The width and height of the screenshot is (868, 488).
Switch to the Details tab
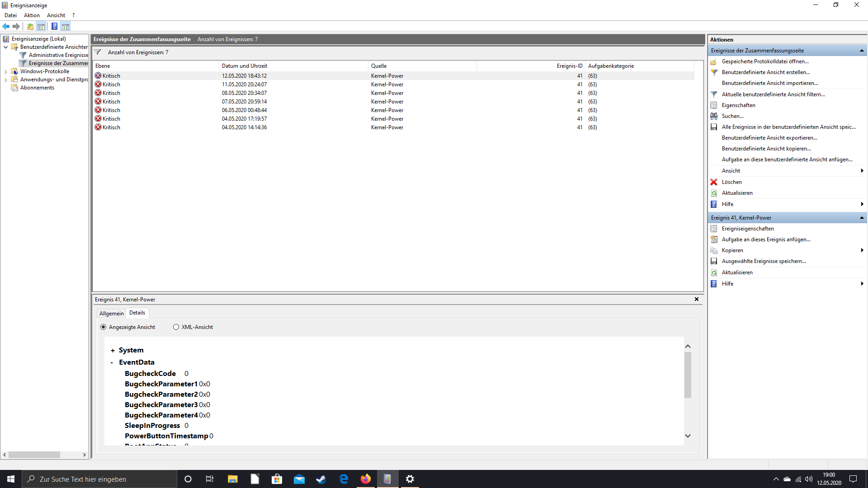[137, 313]
